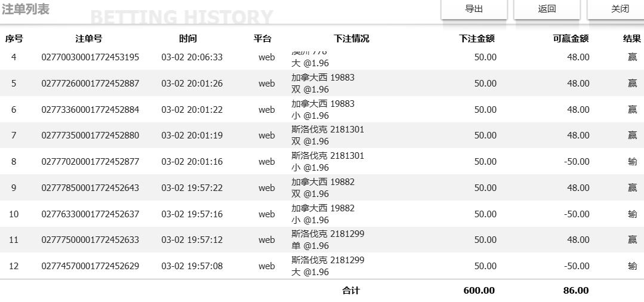Click the 结果 column header
The height and width of the screenshot is (302, 644).
tap(631, 39)
